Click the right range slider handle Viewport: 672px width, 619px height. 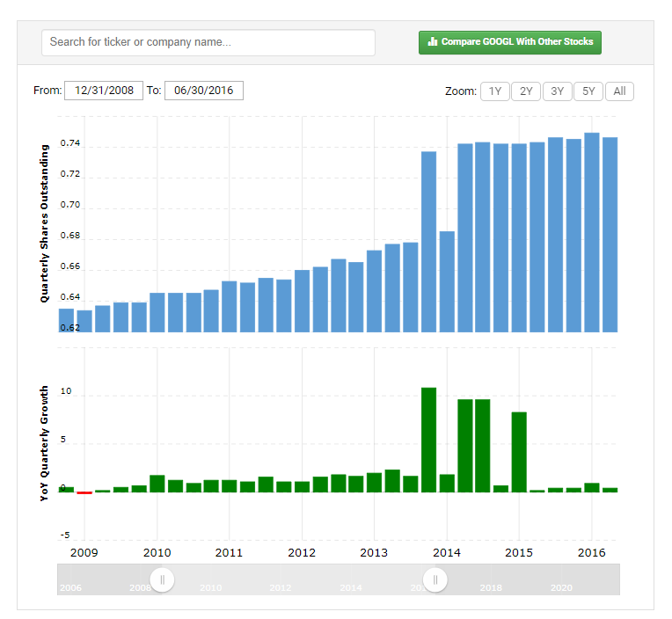(435, 579)
